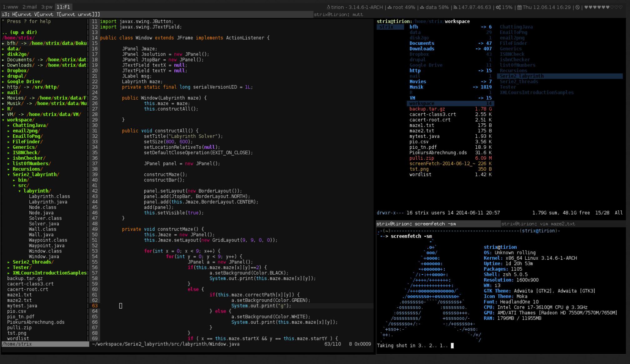Open Node.class in the file tree
This screenshot has height=364, width=630.
pyautogui.click(x=42, y=207)
